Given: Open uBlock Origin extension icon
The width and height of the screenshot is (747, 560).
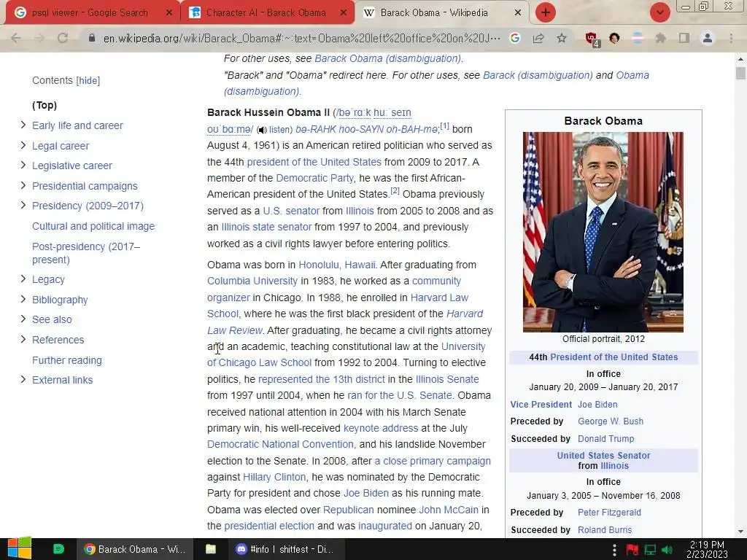Looking at the screenshot, I should 592,39.
